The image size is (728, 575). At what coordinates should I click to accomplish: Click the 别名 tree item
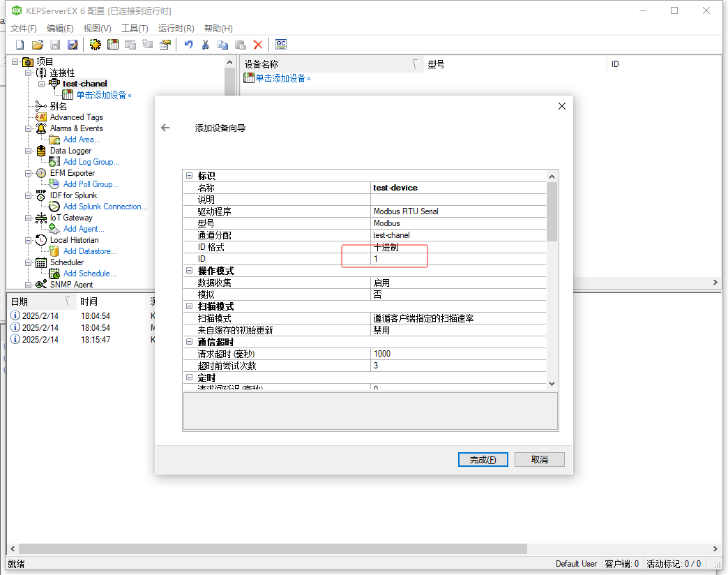(59, 106)
